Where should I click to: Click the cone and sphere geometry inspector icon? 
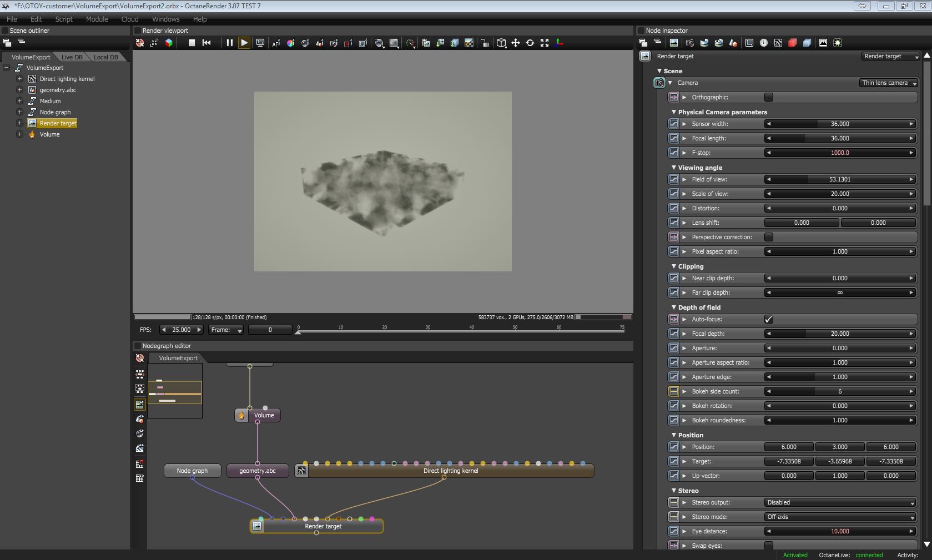click(x=733, y=43)
